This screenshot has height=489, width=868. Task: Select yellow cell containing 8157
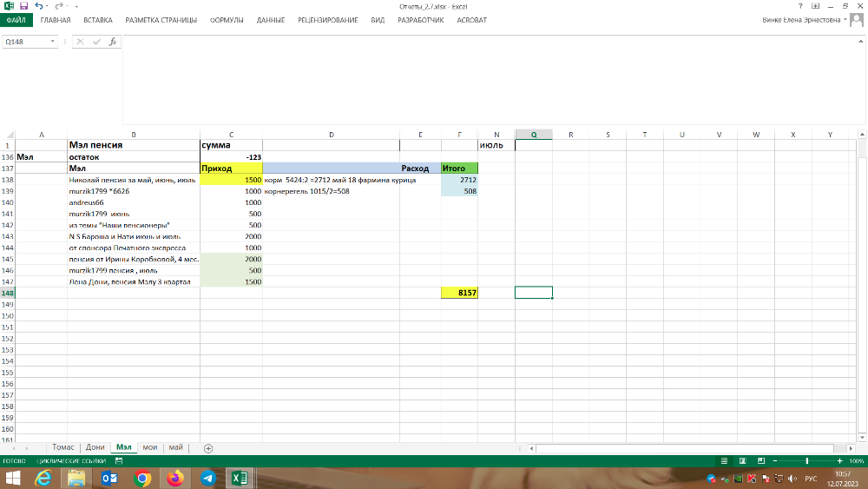(x=459, y=294)
